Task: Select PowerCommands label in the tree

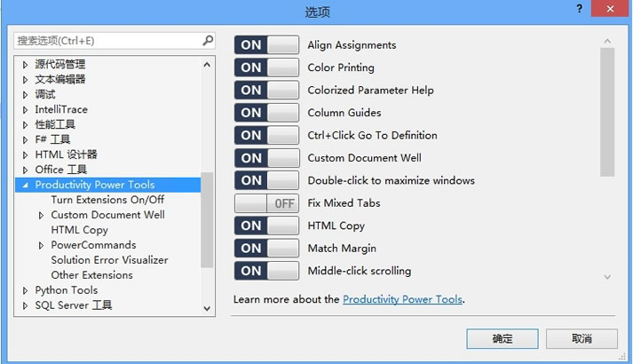Action: 93,245
